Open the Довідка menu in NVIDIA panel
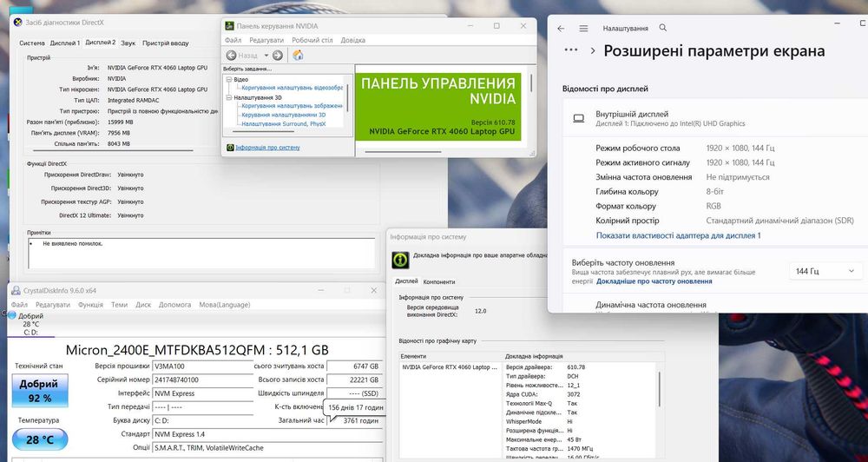This screenshot has height=462, width=868. click(x=352, y=41)
